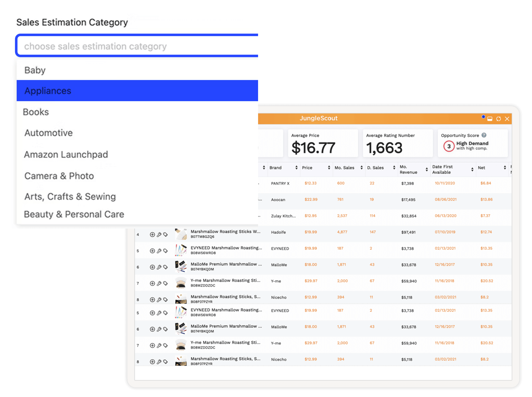Click monthly sales 600 in PANTRY X row

(x=341, y=183)
